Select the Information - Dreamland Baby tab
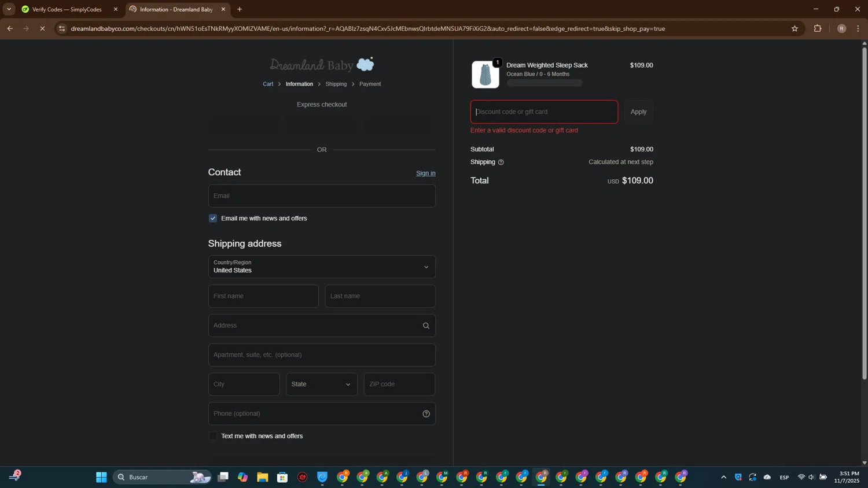This screenshot has height=488, width=868. [176, 9]
